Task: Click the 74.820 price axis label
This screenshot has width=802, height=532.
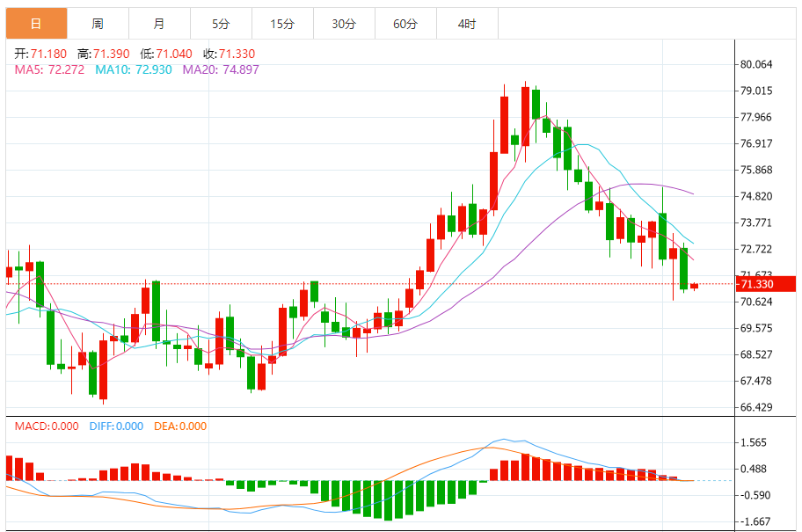Action: pos(756,196)
